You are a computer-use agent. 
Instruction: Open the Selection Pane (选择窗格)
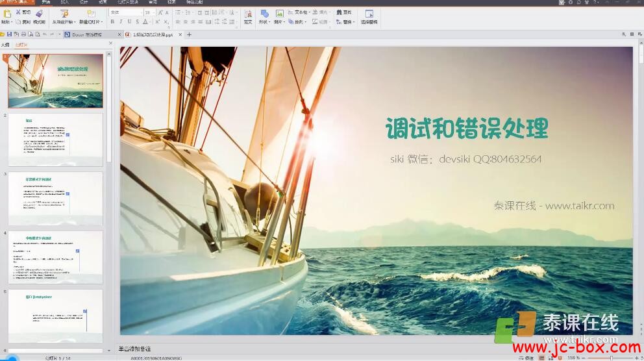tap(369, 17)
